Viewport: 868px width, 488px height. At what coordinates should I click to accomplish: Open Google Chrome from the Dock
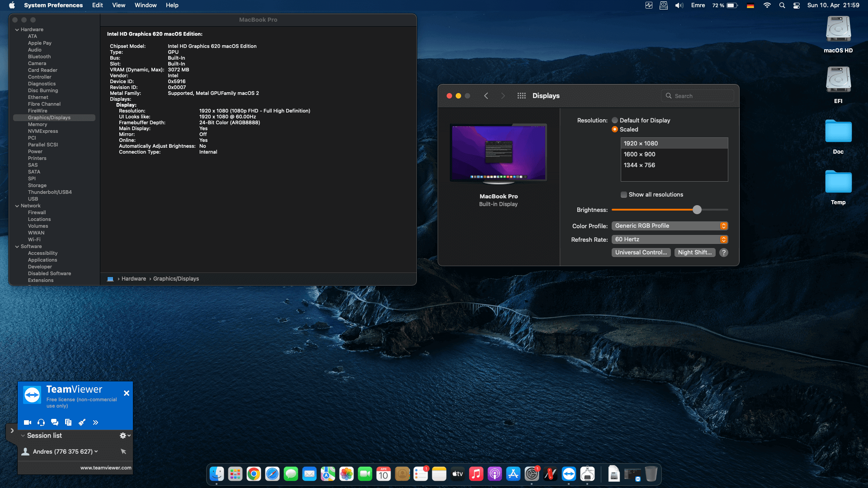[254, 474]
